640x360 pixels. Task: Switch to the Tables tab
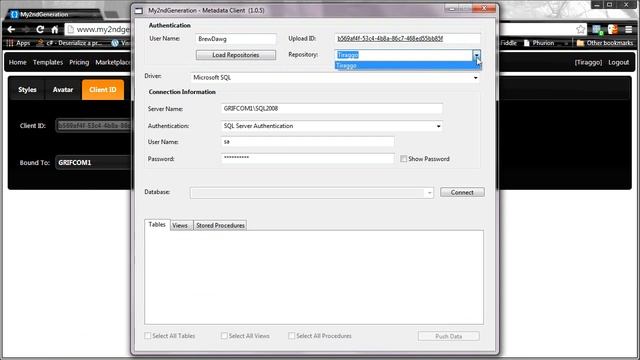point(157,224)
